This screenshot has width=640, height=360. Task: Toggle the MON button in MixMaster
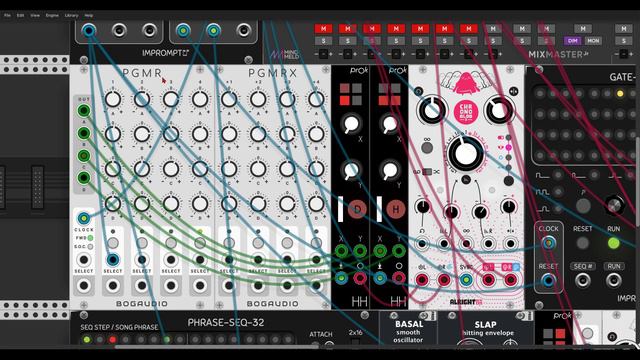pyautogui.click(x=593, y=41)
